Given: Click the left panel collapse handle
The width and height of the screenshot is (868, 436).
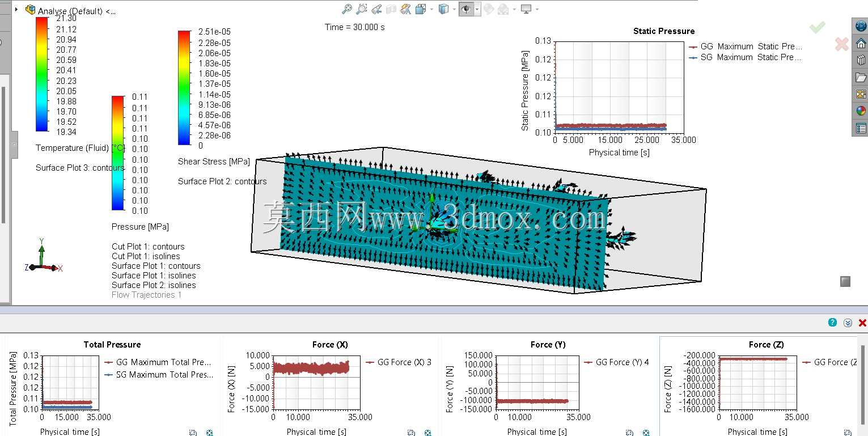Looking at the screenshot, I should click(x=14, y=145).
